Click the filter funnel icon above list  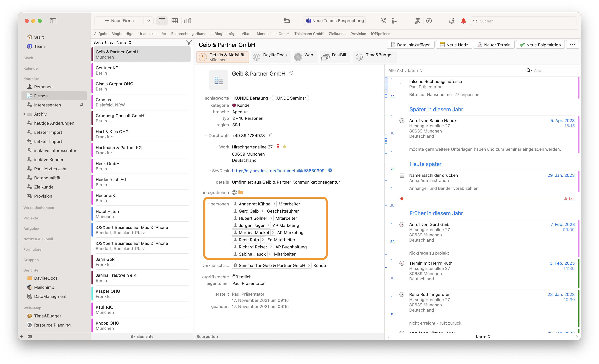pos(189,42)
